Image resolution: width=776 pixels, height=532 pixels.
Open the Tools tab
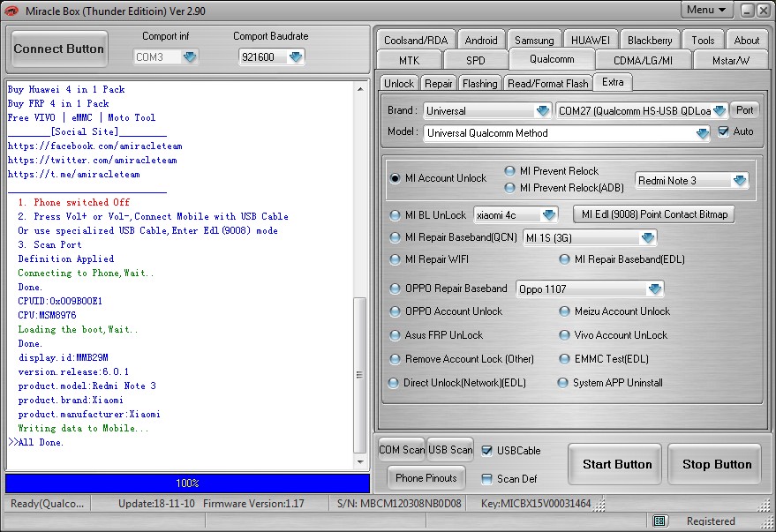coord(704,41)
